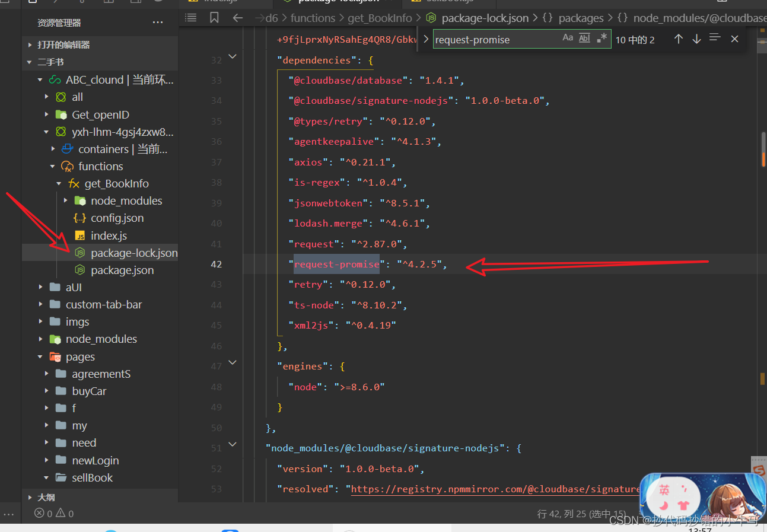Viewport: 767px width, 532px height.
Task: Expand replace mode chevron in find widget
Action: click(425, 39)
